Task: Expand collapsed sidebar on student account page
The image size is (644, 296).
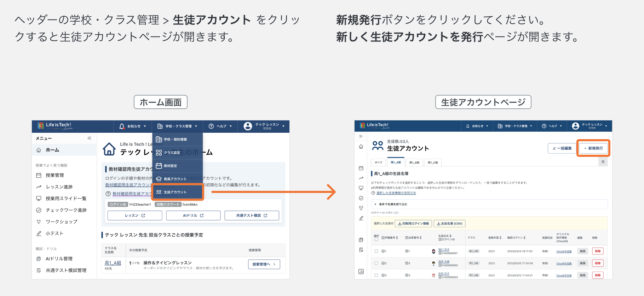Action: [x=361, y=136]
